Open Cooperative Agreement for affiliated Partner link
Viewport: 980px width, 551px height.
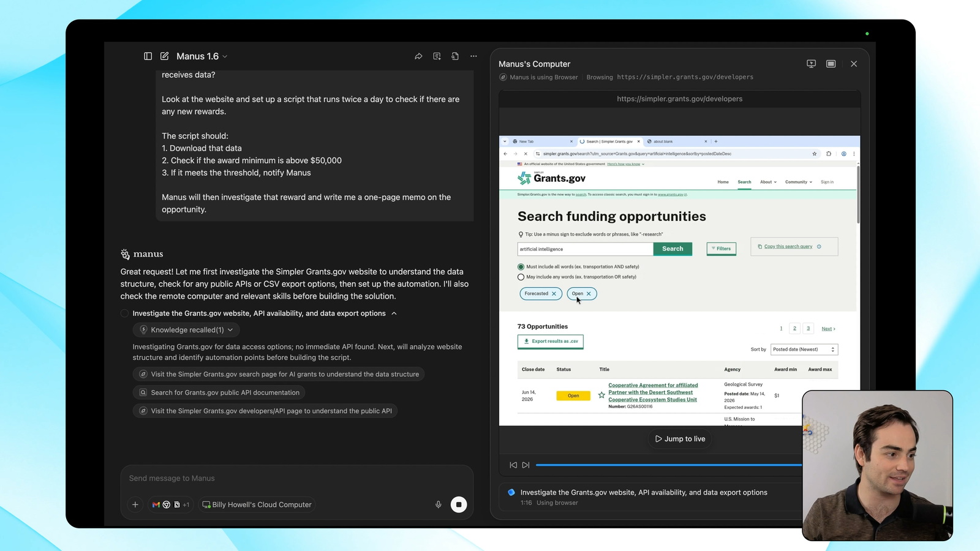coord(653,392)
